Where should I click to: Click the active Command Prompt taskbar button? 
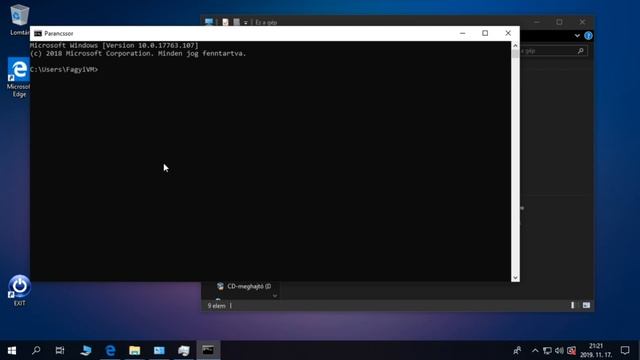(208, 350)
